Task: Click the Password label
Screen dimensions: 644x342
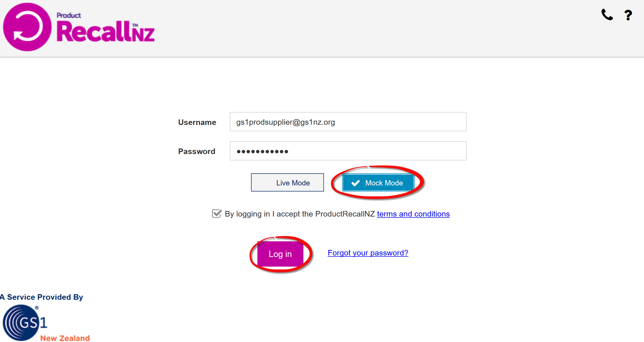Action: pyautogui.click(x=197, y=151)
